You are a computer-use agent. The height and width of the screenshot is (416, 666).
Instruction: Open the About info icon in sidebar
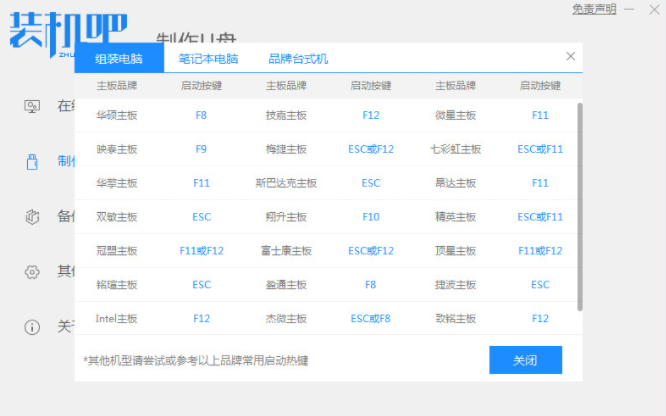(32, 327)
